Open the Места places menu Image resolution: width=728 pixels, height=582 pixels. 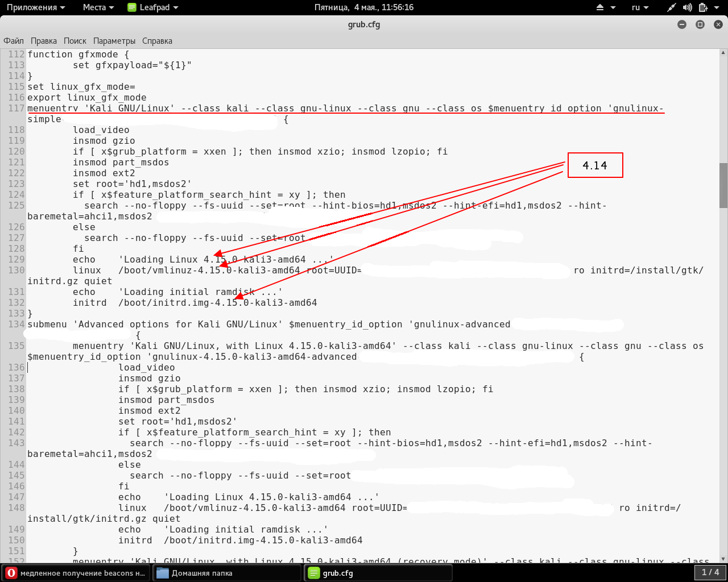tap(98, 7)
